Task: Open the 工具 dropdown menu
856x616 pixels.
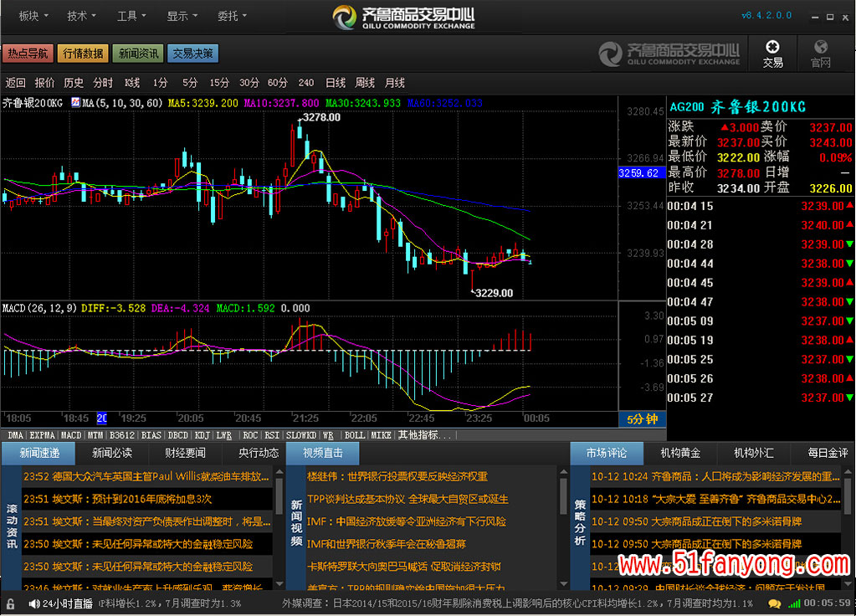Action: coord(131,16)
